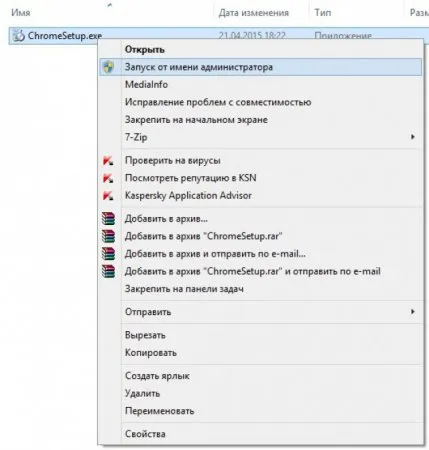This screenshot has height=450, width=429.
Task: Expand the 7-Zip submenu arrow
Action: tap(413, 137)
